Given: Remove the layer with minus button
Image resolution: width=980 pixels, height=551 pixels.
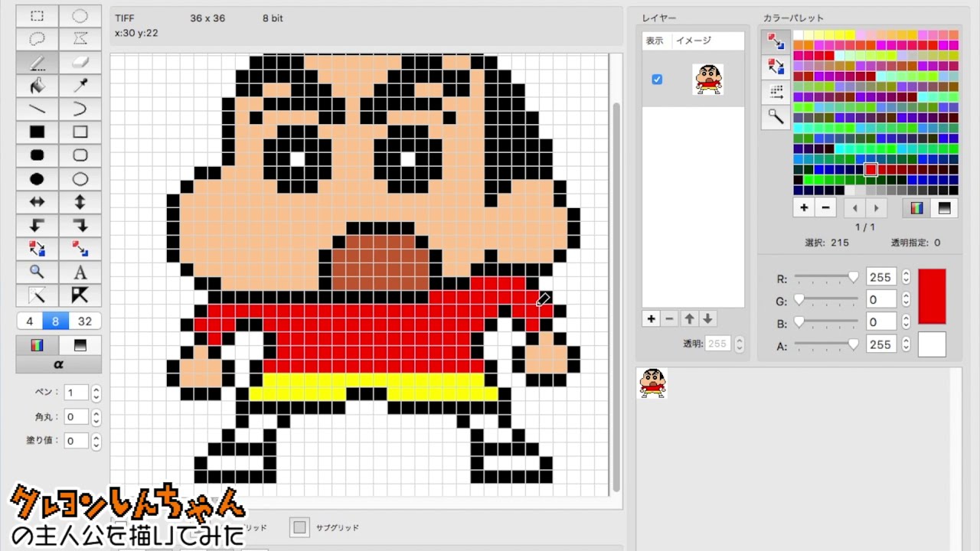Looking at the screenshot, I should [x=670, y=318].
